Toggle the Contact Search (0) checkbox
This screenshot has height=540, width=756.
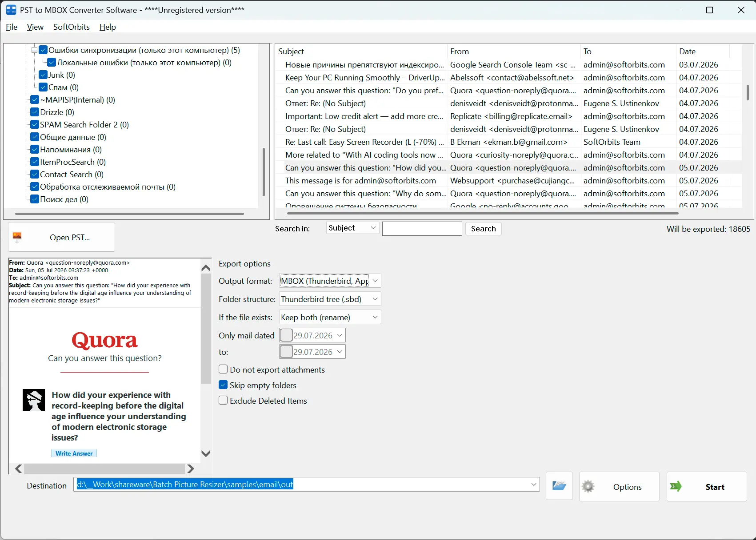[x=35, y=175]
